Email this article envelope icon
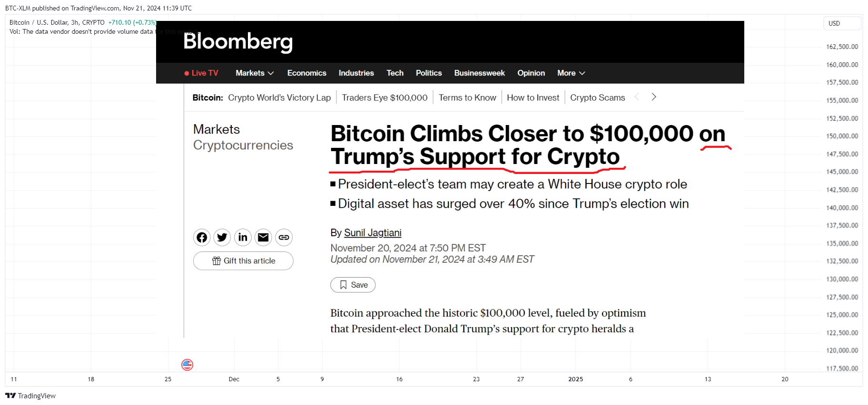The height and width of the screenshot is (405, 868). pyautogui.click(x=263, y=237)
